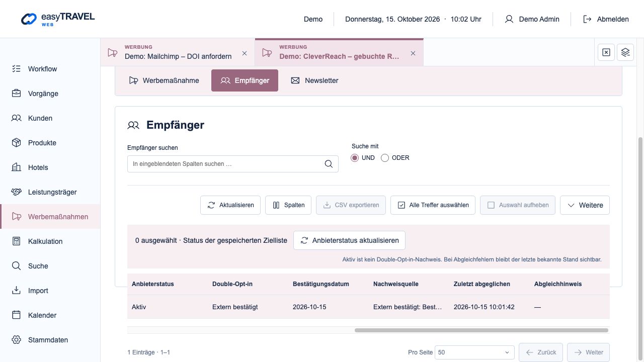Image resolution: width=644 pixels, height=362 pixels.
Task: Open the Pro Seite dropdown
Action: (x=474, y=352)
